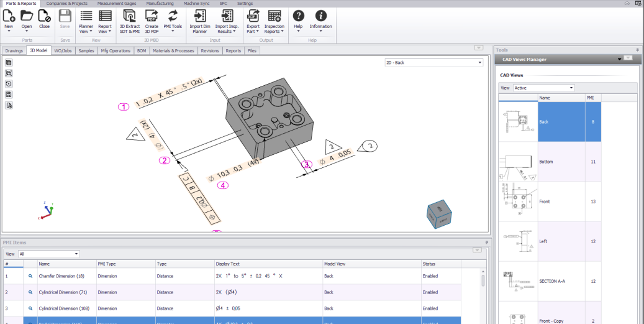Sort PMI Items by Display Text column header
This screenshot has height=324, width=644.
pos(269,264)
